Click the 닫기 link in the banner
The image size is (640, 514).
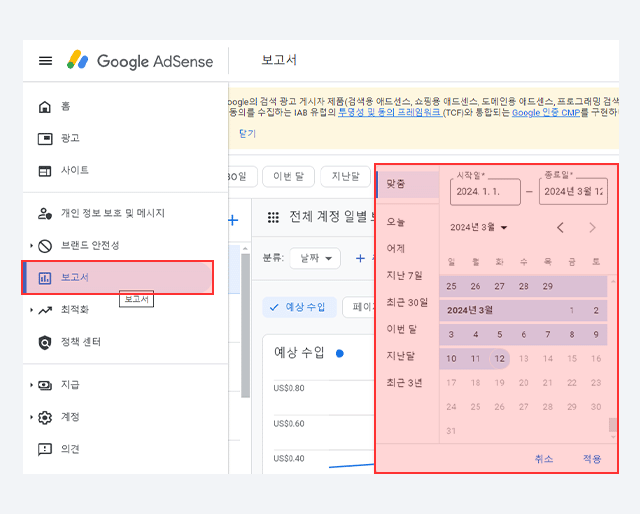(x=247, y=134)
